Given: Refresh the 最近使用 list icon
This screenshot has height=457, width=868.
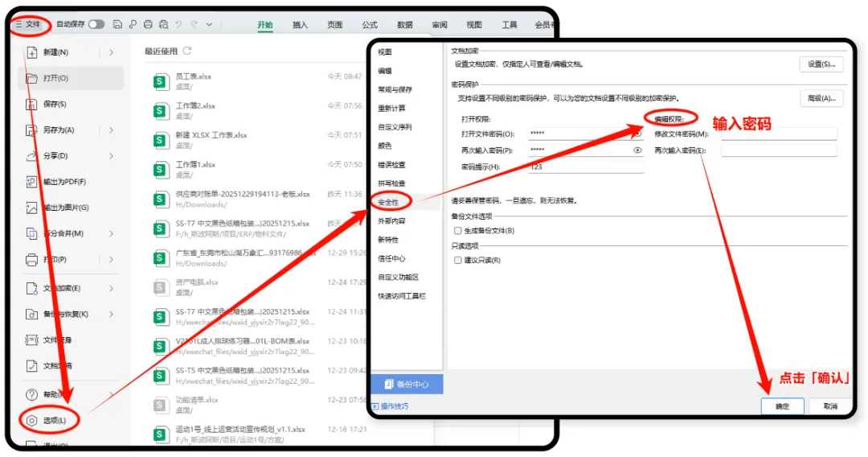Looking at the screenshot, I should pos(187,51).
